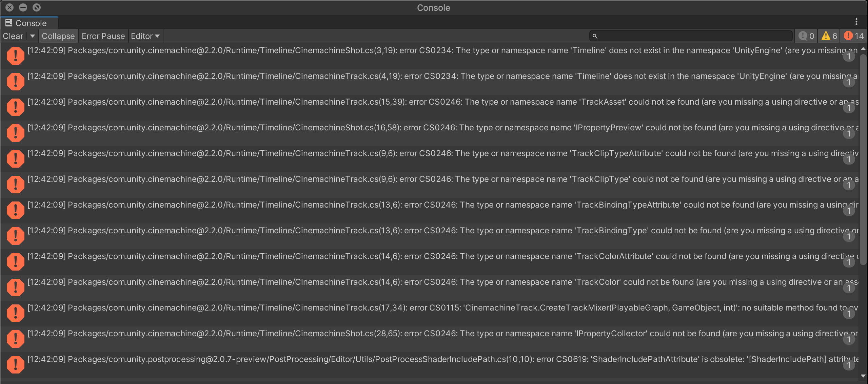The width and height of the screenshot is (868, 384).
Task: Toggle Collapse mode in console toolbar
Action: [x=58, y=36]
